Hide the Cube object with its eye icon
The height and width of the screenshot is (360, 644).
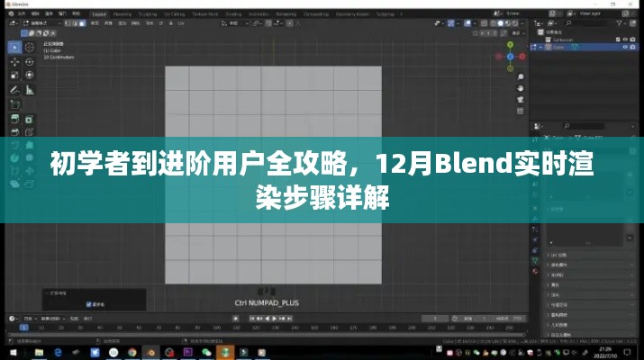625,47
